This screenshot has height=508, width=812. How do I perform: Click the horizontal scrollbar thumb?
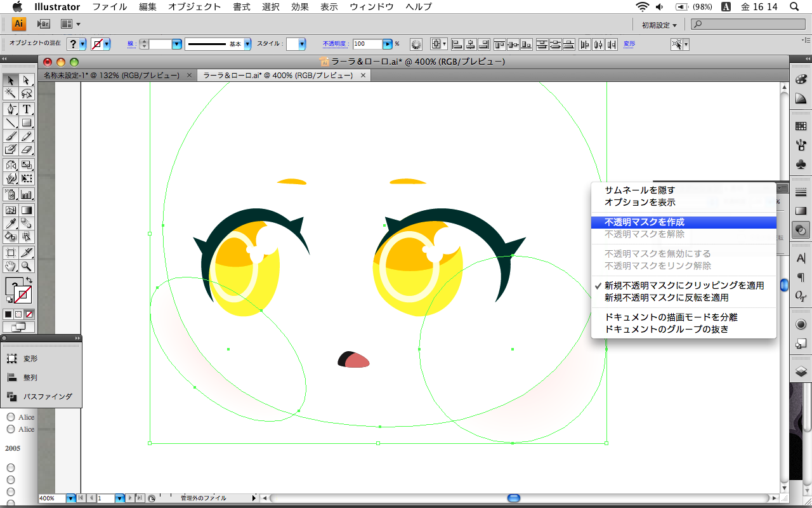[514, 498]
